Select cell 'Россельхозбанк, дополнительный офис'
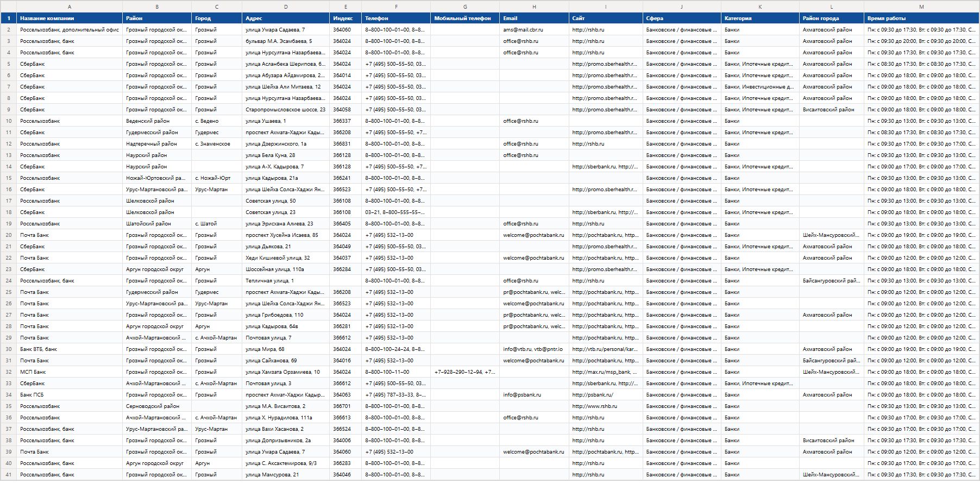Screen dimensions: 980x490 click(70, 30)
